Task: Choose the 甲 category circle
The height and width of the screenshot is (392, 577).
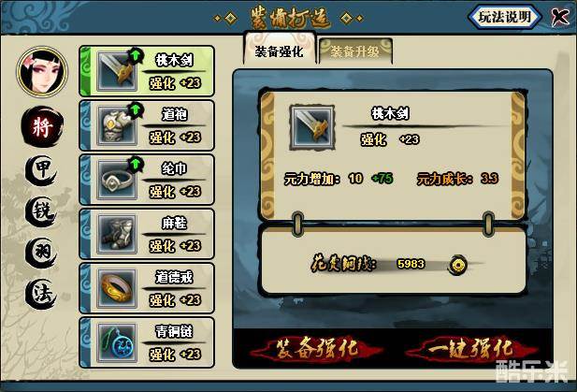Action: coord(41,170)
